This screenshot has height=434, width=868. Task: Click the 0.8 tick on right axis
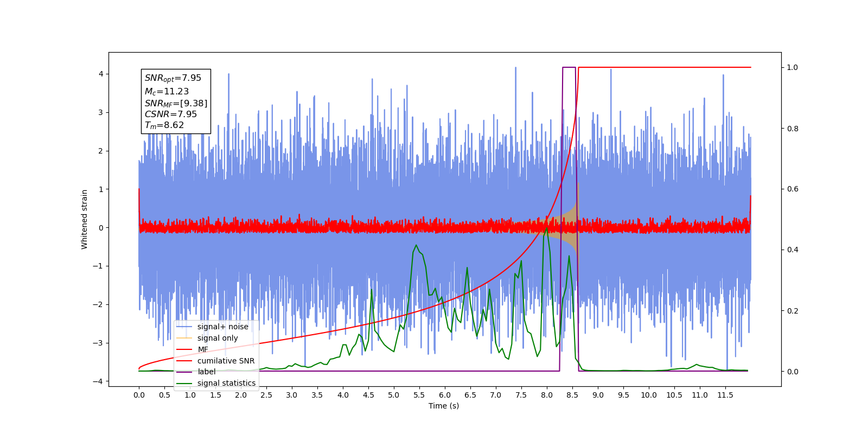793,129
